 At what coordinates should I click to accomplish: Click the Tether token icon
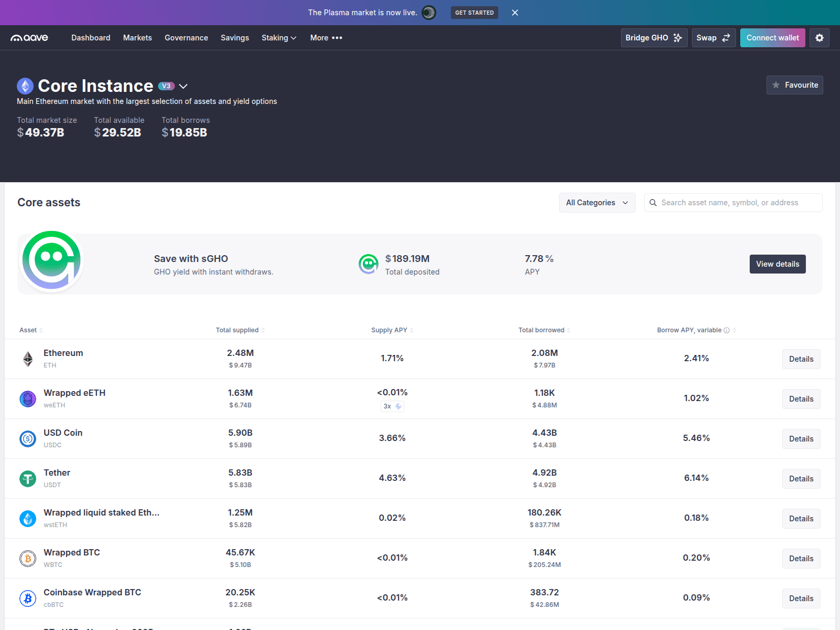click(x=28, y=479)
